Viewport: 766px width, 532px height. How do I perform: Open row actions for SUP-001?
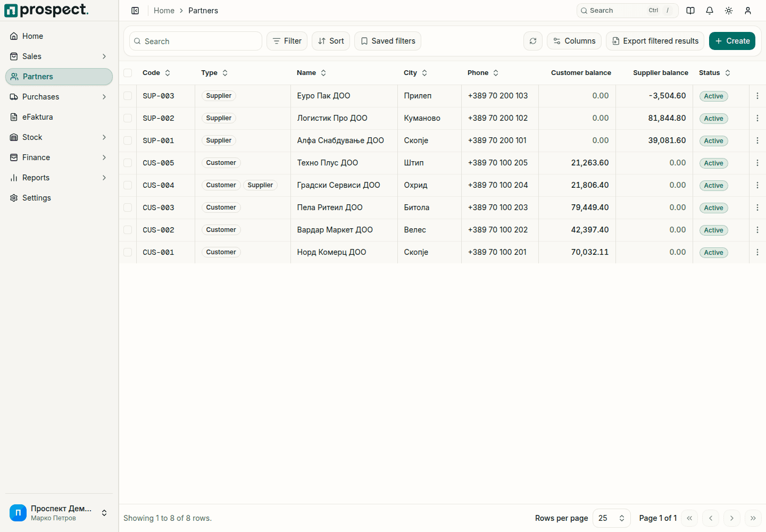click(757, 140)
